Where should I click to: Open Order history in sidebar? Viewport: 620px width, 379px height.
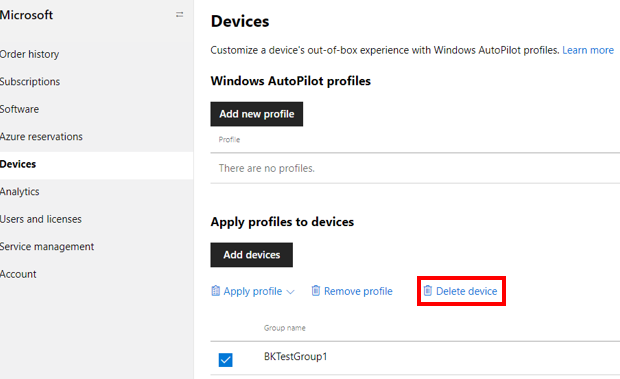tap(29, 54)
